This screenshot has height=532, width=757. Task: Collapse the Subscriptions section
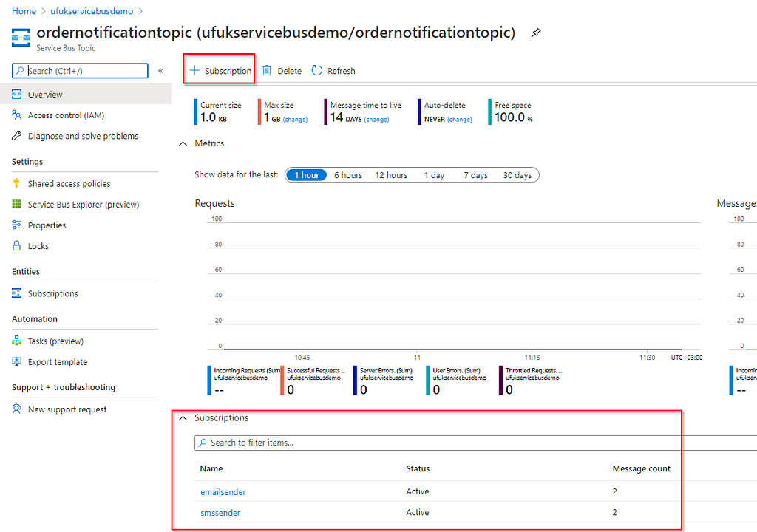(183, 418)
